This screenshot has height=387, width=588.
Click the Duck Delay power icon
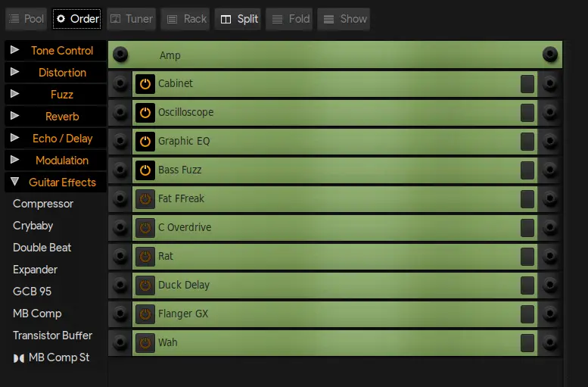145,286
